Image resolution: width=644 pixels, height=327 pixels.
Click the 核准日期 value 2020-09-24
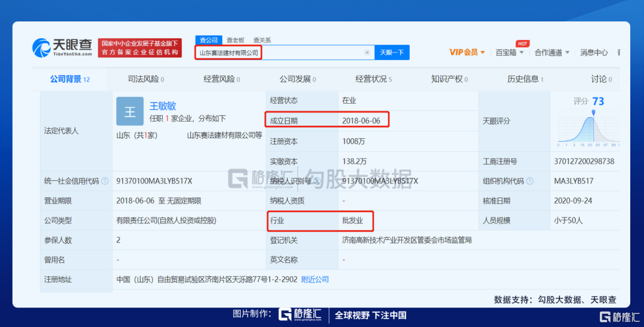(573, 201)
